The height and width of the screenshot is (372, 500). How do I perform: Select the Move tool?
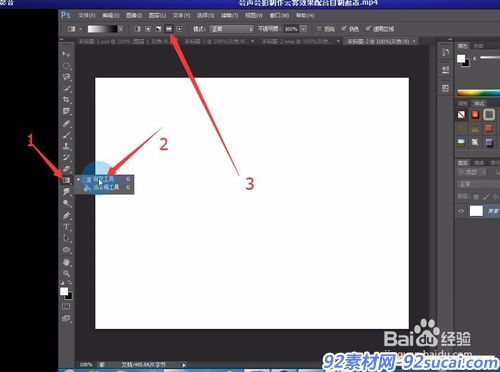[66, 53]
